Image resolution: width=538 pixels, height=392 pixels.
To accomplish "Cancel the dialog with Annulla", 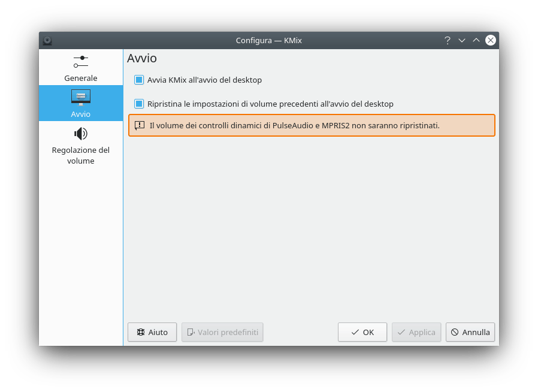I will click(x=470, y=332).
